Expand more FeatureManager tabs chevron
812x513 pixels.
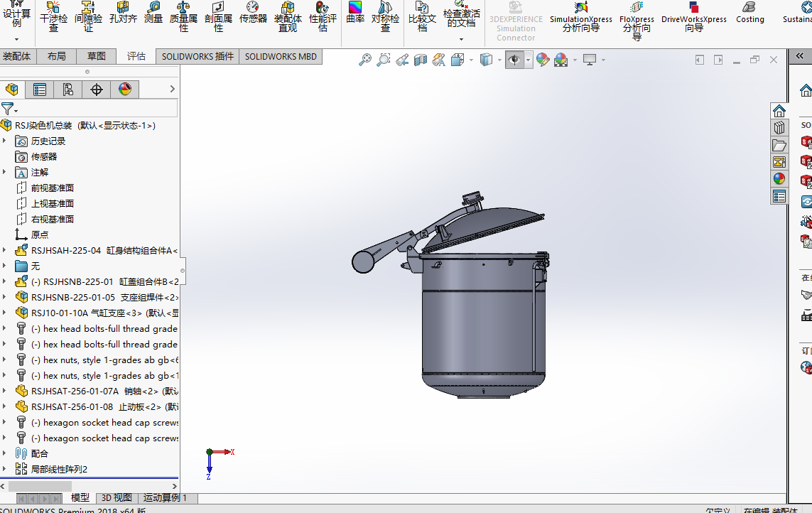(173, 89)
